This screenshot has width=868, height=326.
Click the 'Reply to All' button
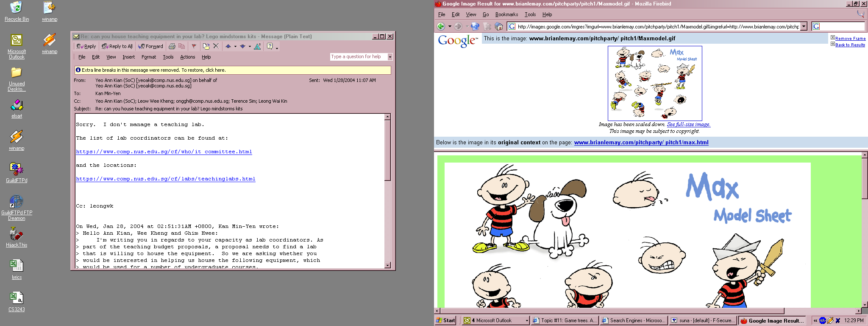coord(117,46)
